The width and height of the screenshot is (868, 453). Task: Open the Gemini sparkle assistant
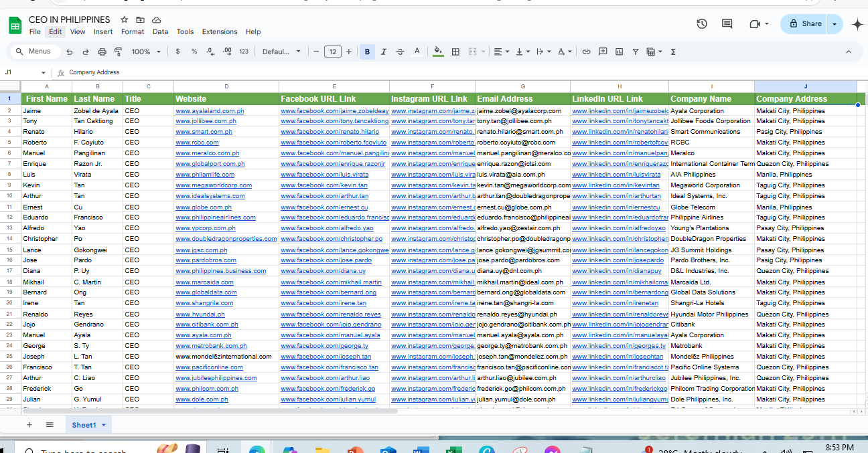point(857,24)
